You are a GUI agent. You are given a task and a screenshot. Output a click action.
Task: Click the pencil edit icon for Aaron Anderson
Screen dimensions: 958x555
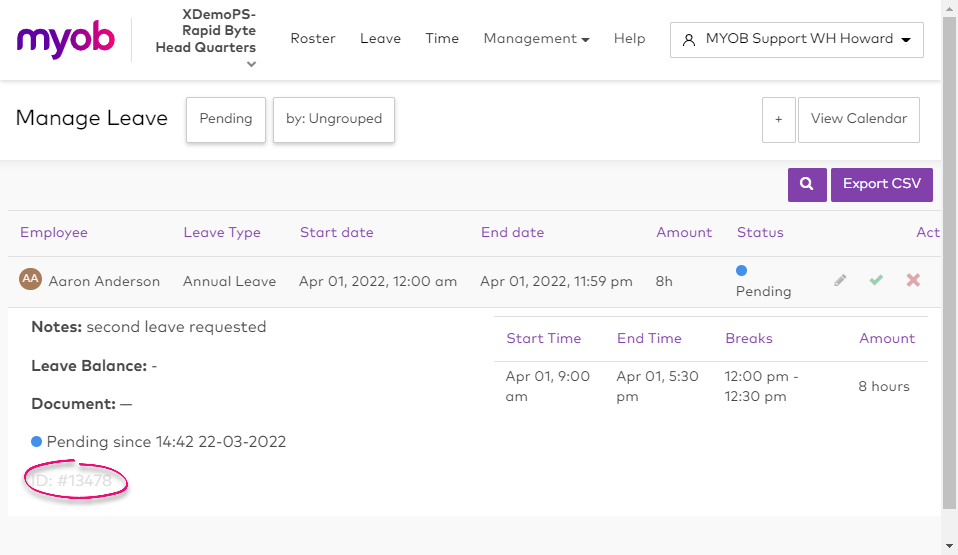[840, 281]
